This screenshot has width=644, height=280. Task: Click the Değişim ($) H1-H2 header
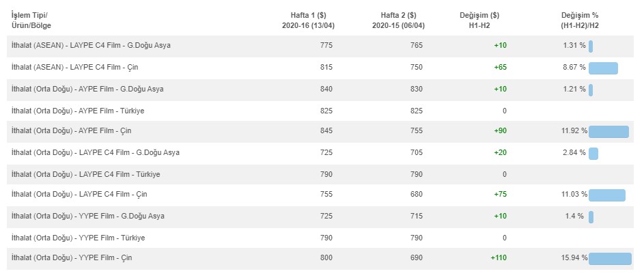pos(479,20)
